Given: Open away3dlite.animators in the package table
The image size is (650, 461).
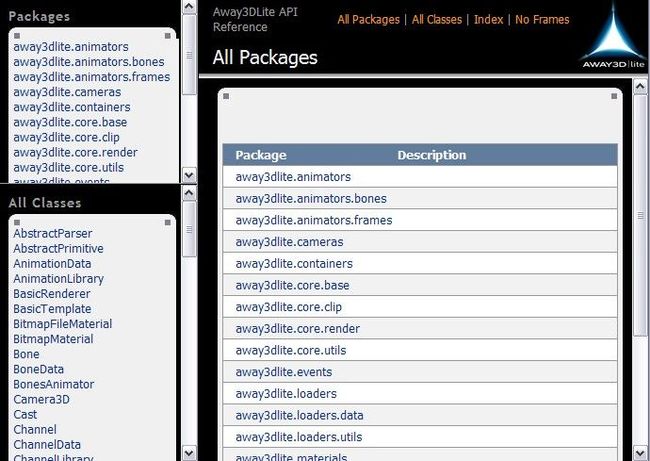Looking at the screenshot, I should 293,177.
